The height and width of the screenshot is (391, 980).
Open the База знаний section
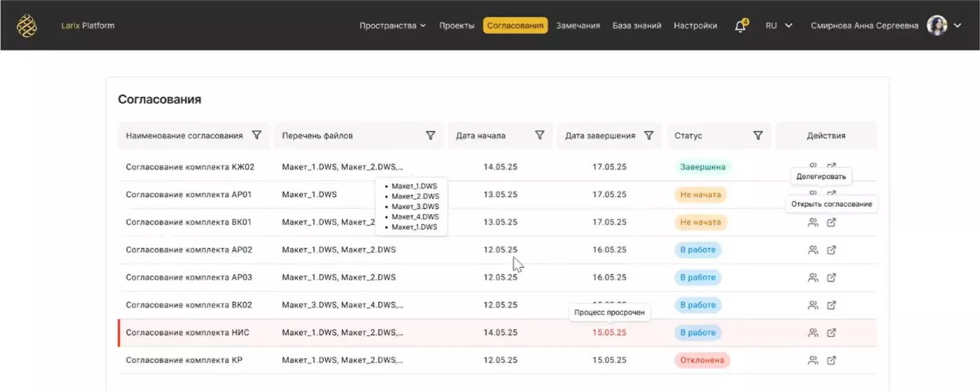pos(636,26)
